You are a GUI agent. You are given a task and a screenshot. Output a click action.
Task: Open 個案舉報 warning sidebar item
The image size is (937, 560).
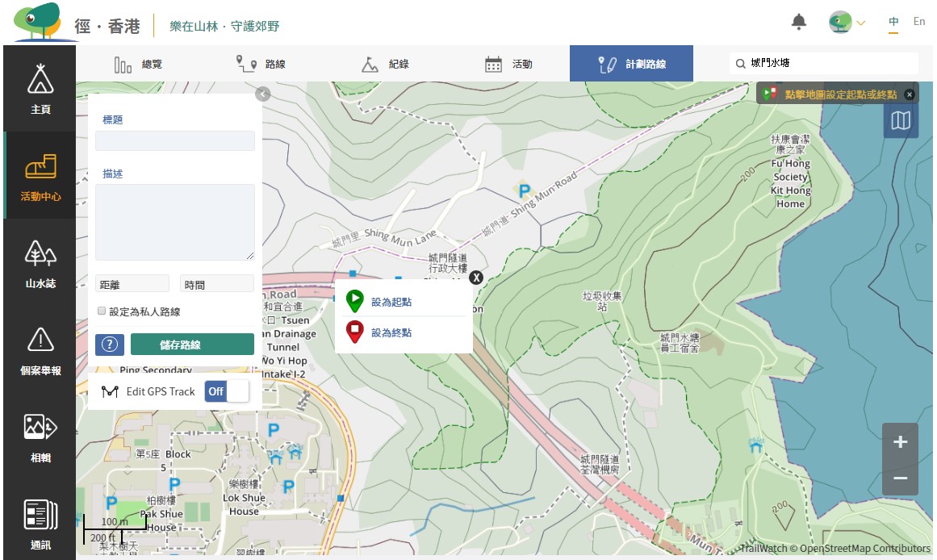[x=40, y=350]
